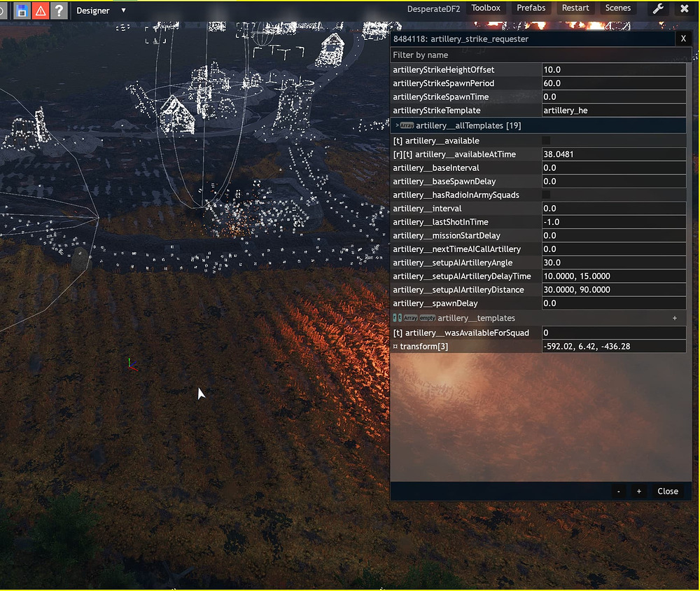
Task: Open help with the question mark icon
Action: (59, 11)
